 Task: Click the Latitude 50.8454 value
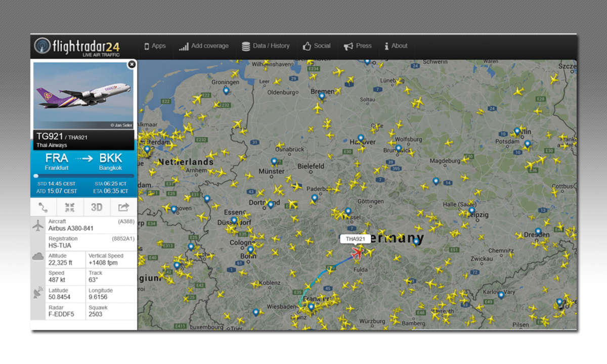click(59, 297)
